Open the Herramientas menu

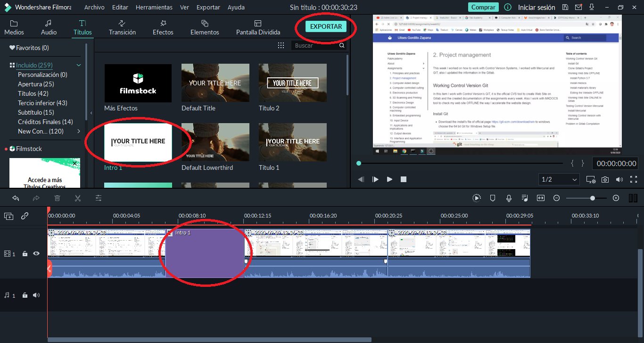tap(154, 8)
